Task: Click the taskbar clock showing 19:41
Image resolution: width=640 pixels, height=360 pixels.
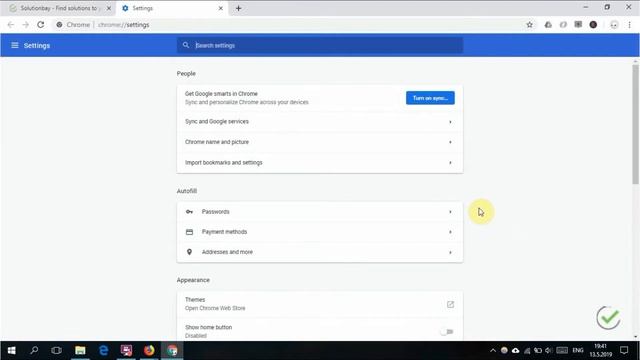Action: (600, 350)
